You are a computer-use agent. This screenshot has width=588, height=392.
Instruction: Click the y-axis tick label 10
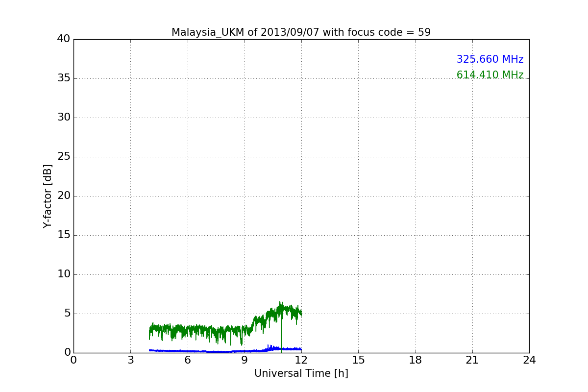(64, 274)
